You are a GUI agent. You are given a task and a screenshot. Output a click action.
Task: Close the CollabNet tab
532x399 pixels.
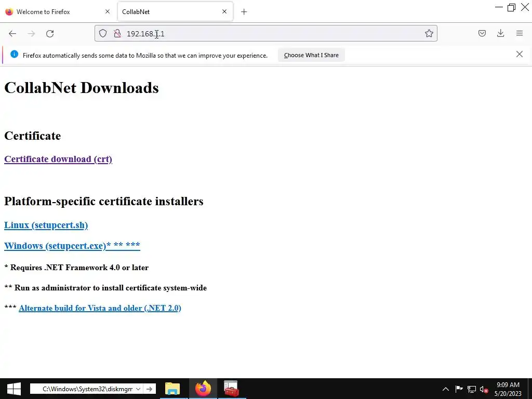[224, 11]
